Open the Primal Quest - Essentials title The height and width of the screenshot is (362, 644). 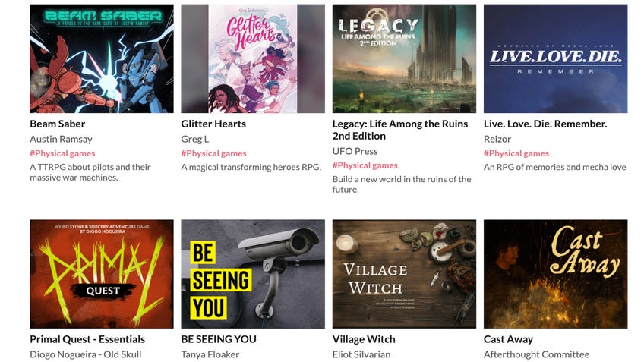coord(87,339)
